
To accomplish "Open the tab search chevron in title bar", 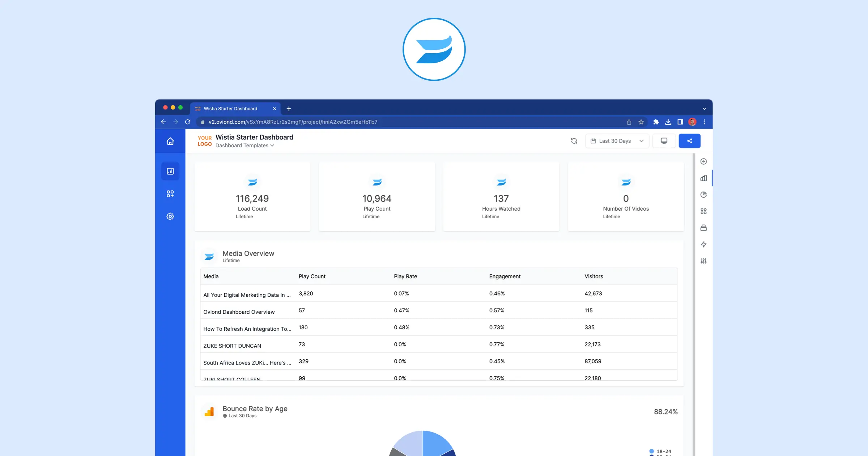I will 704,109.
